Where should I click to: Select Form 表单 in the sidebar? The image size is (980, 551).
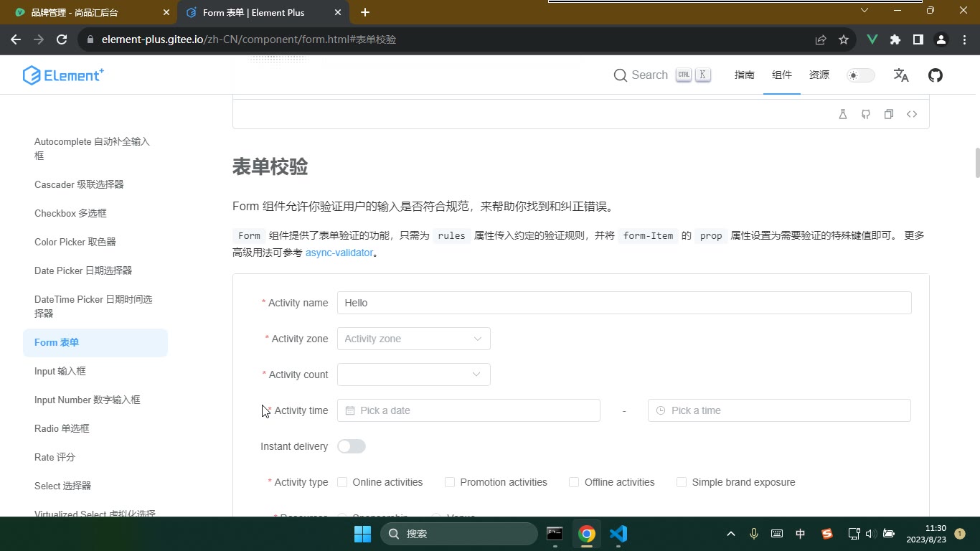95,342
